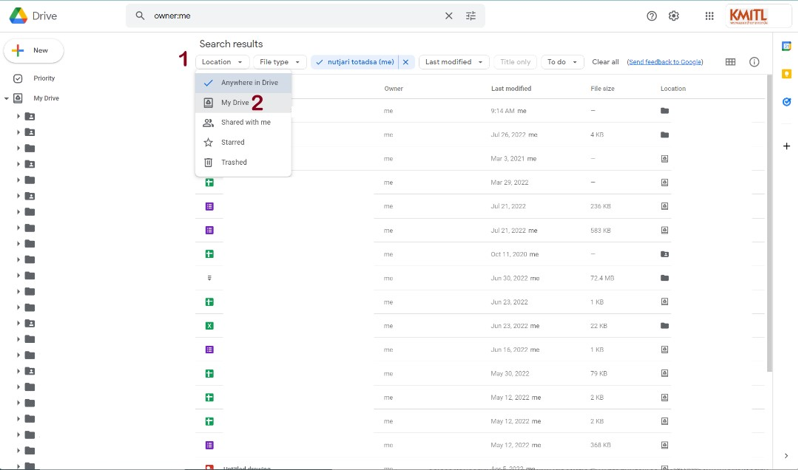Image resolution: width=798 pixels, height=471 pixels.
Task: Switch to grid layout view
Action: (730, 62)
